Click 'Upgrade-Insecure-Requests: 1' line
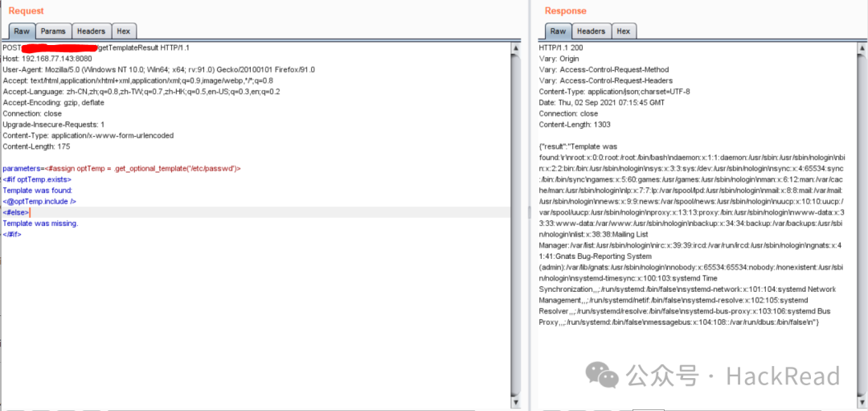This screenshot has width=868, height=411. click(54, 125)
